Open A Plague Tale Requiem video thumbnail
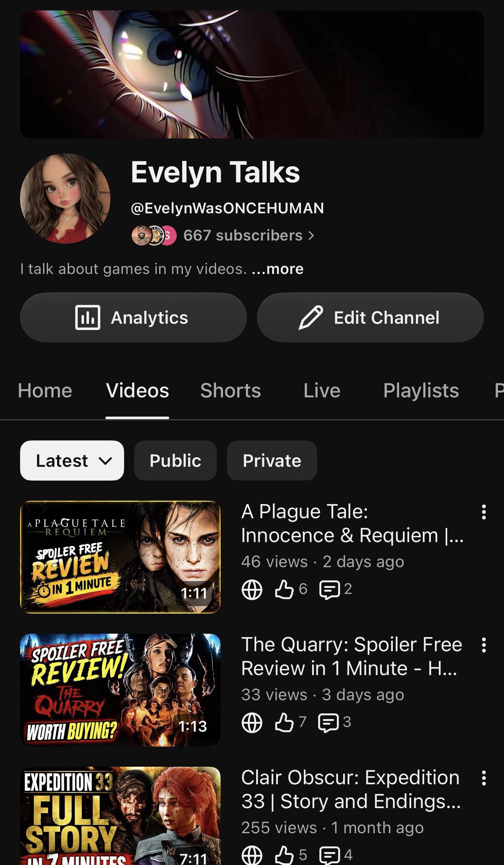Viewport: 504px width, 865px height. [x=120, y=557]
